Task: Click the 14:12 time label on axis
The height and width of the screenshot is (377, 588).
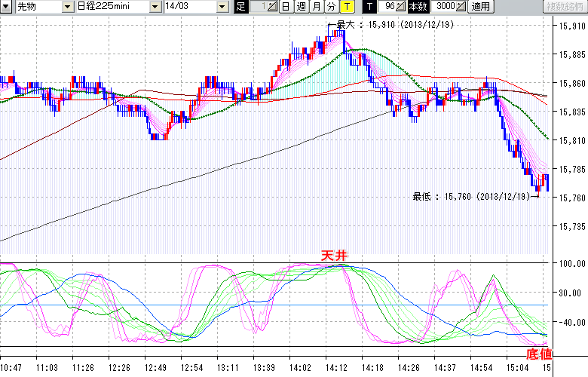Action: point(336,368)
